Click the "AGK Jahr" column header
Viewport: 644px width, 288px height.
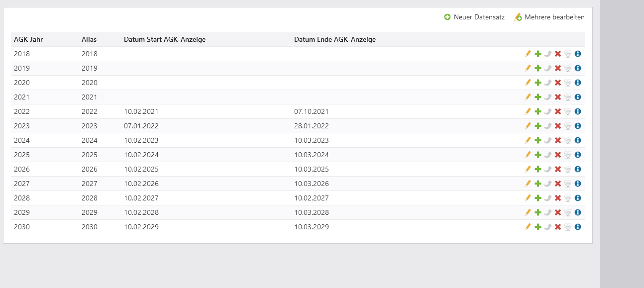[28, 39]
